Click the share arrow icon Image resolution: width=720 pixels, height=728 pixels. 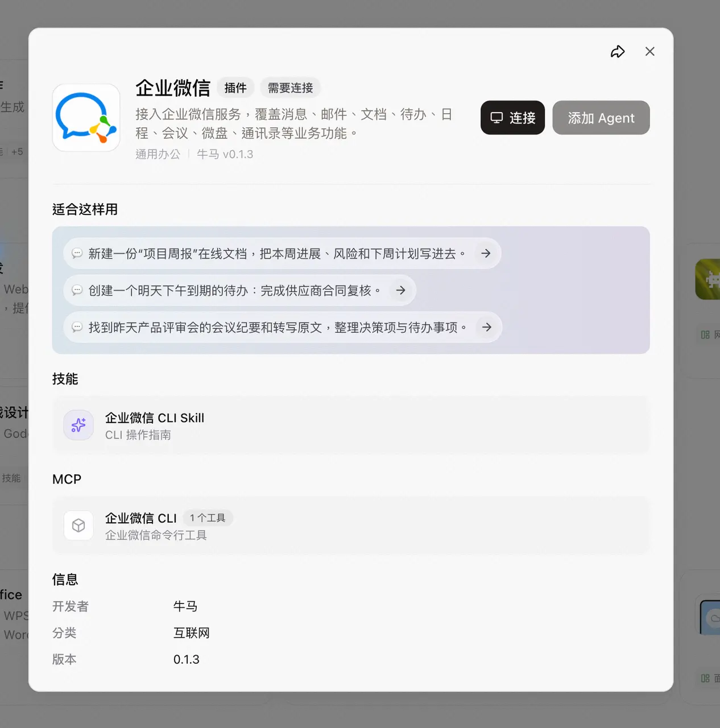[618, 52]
